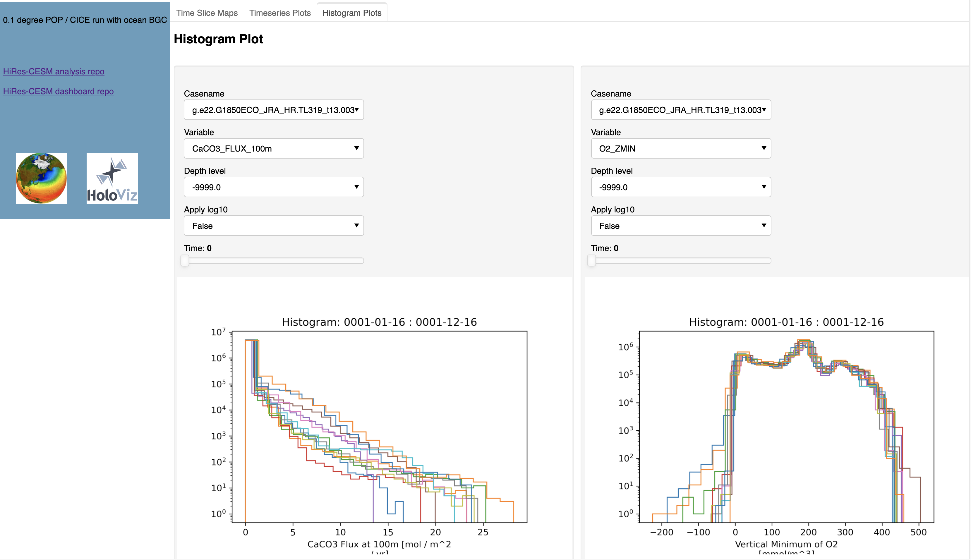971x560 pixels.
Task: Click the right Time slider handle
Action: [x=591, y=260]
